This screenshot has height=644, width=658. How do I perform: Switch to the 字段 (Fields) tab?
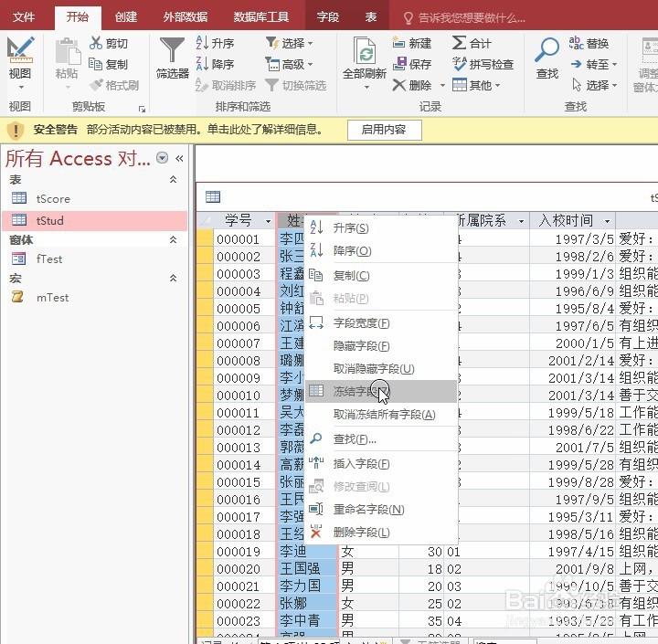[x=328, y=17]
